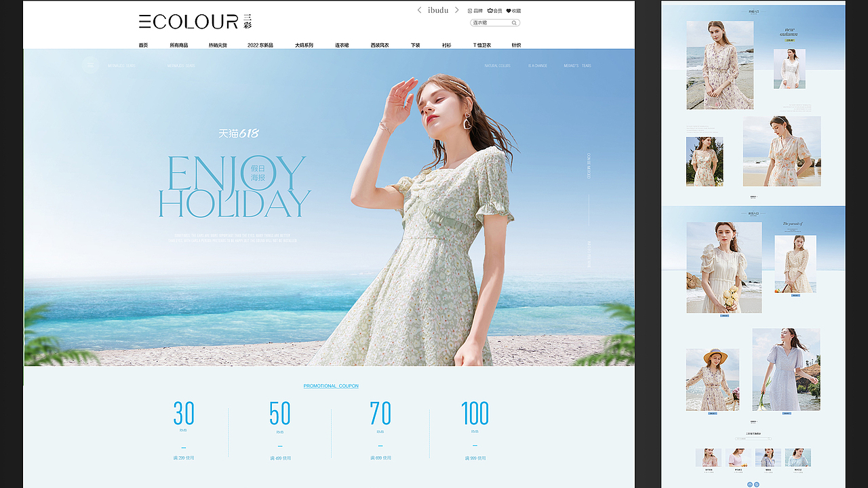Open the 首页 navigation tab

coord(143,45)
